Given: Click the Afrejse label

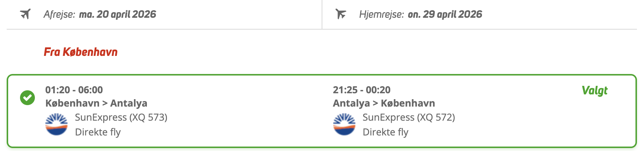Looking at the screenshot, I should point(59,14).
